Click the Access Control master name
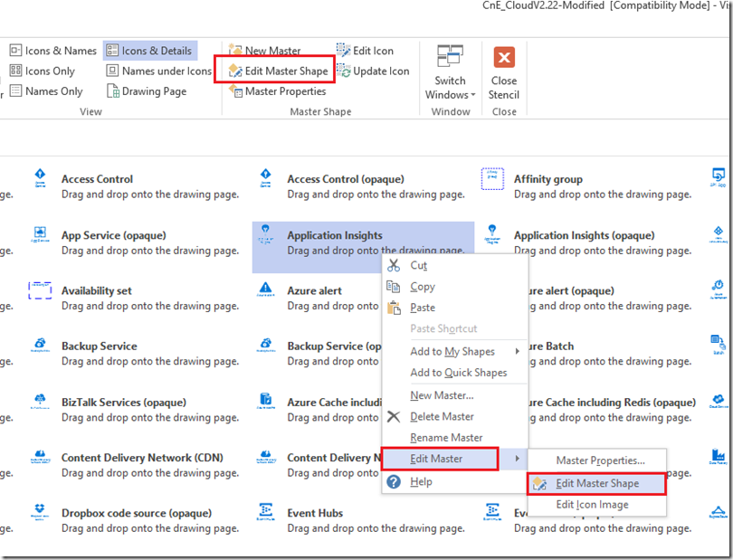The width and height of the screenshot is (733, 560). pyautogui.click(x=97, y=179)
